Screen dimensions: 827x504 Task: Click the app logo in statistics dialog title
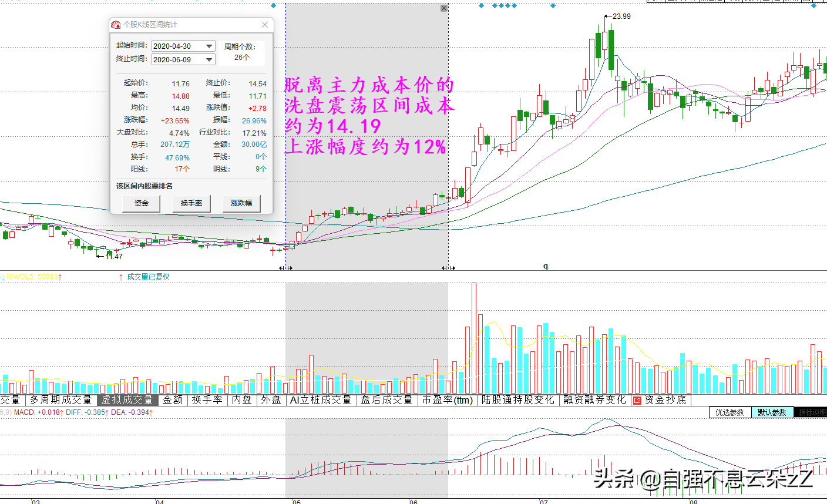116,25
